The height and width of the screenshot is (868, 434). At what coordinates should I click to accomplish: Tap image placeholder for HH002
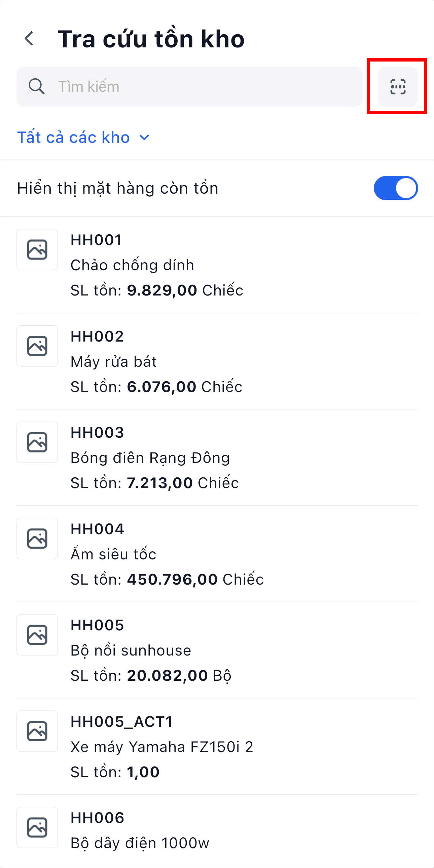pos(37,346)
